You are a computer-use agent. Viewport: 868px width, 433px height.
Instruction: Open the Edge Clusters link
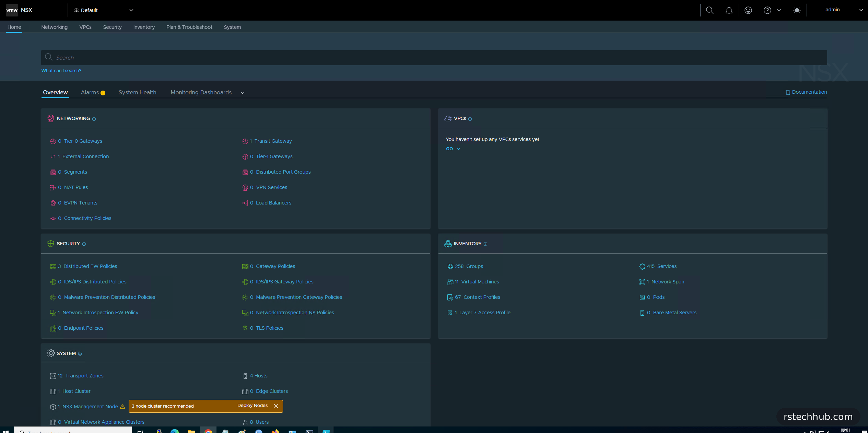click(272, 391)
